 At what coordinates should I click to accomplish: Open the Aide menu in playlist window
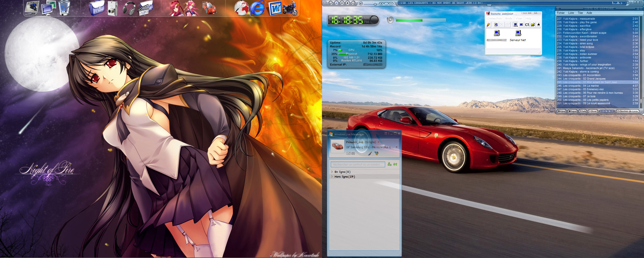tap(589, 13)
